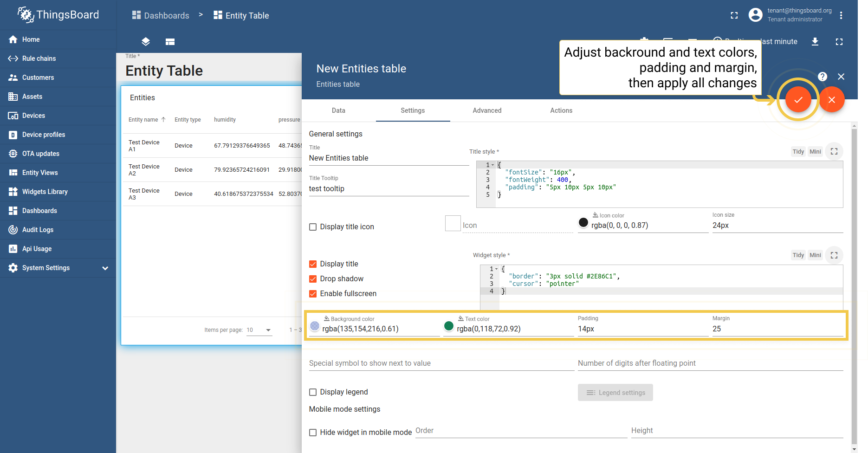The width and height of the screenshot is (868, 453).
Task: Sort by Entity name column
Action: [x=147, y=120]
